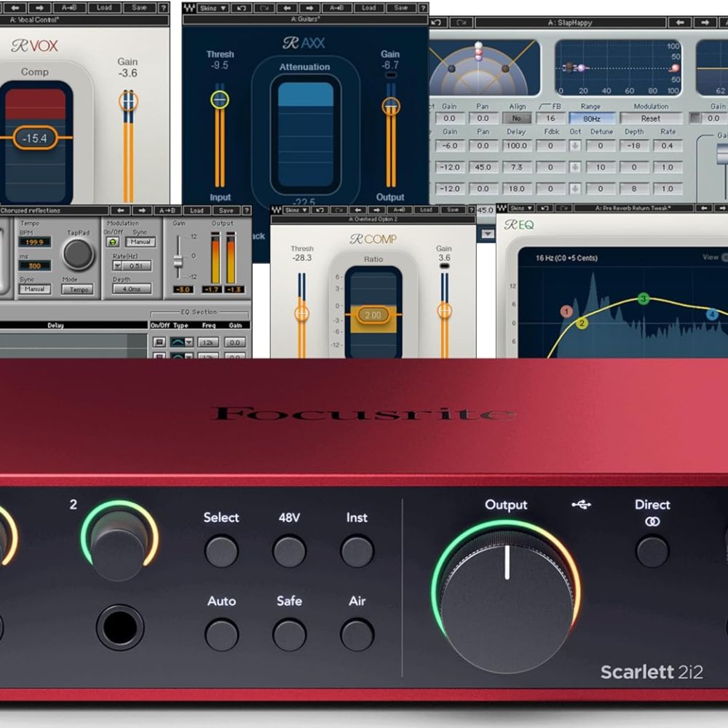728x728 pixels.
Task: Go to previous preset in RComp window
Action: 358,210
